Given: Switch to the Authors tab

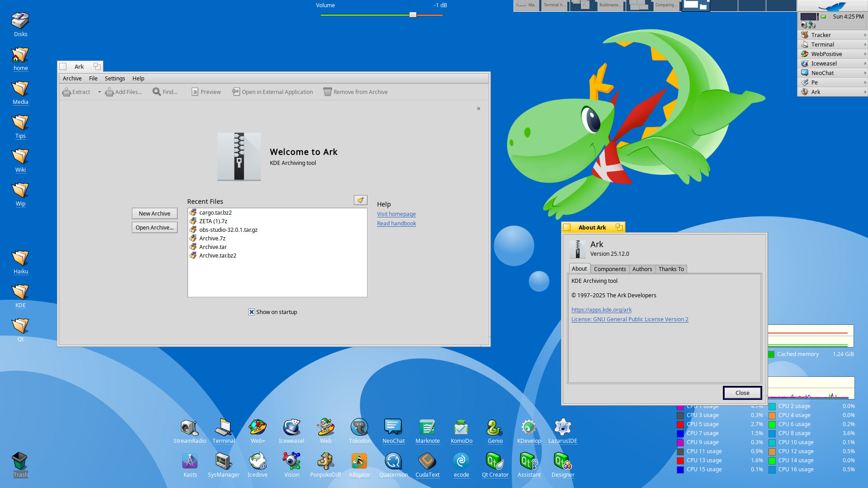Looking at the screenshot, I should 642,269.
